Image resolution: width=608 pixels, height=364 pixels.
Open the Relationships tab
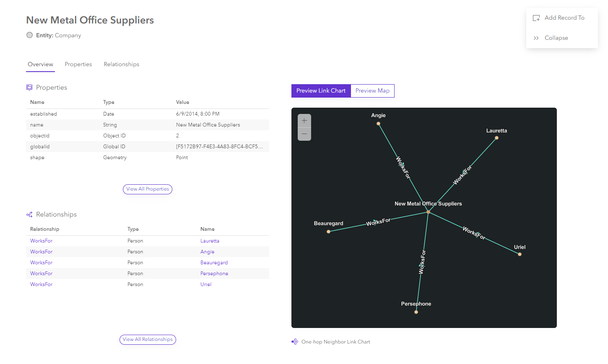point(121,64)
